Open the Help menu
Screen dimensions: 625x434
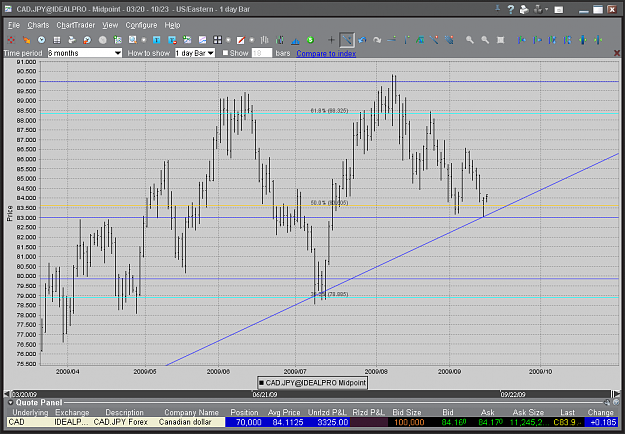[x=173, y=25]
